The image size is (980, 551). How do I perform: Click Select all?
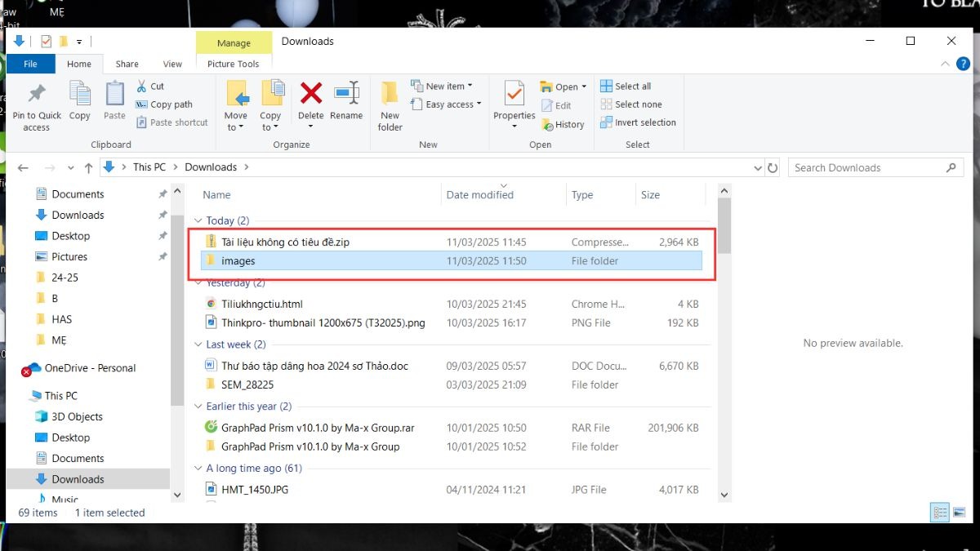626,86
